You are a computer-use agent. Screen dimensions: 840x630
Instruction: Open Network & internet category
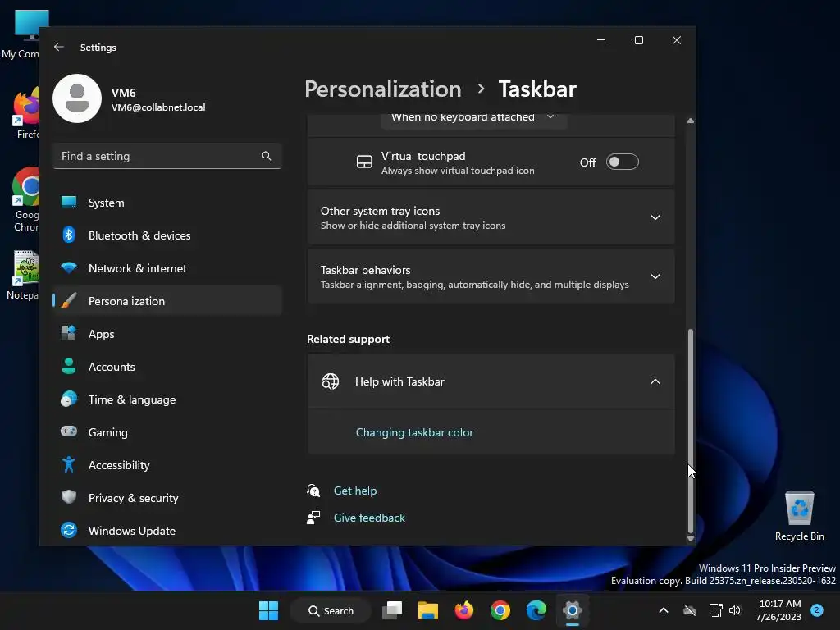167,268
